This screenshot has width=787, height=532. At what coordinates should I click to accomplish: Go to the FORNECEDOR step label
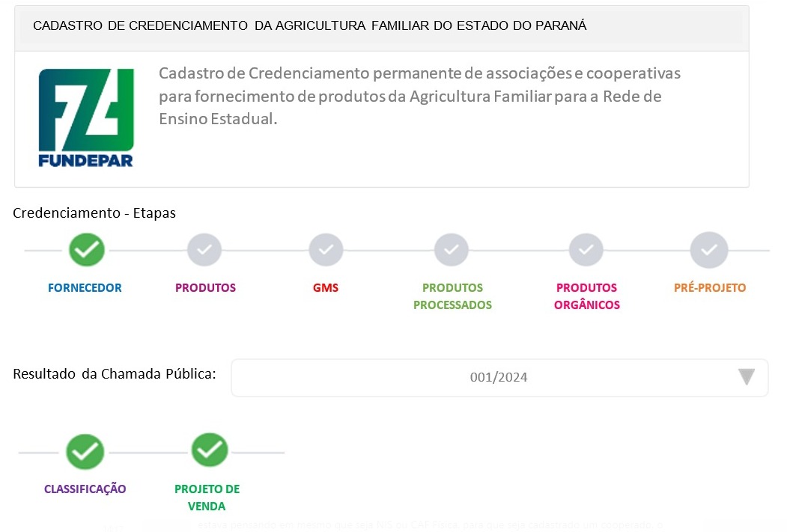coord(85,288)
